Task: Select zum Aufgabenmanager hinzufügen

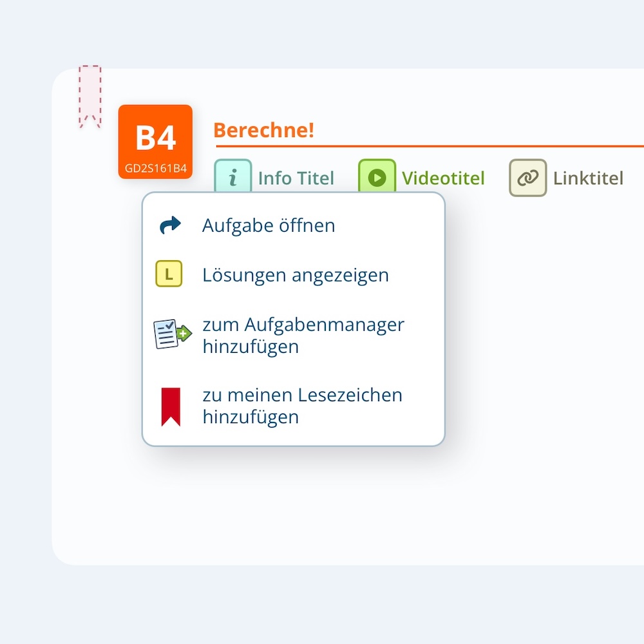Action: pyautogui.click(x=303, y=335)
